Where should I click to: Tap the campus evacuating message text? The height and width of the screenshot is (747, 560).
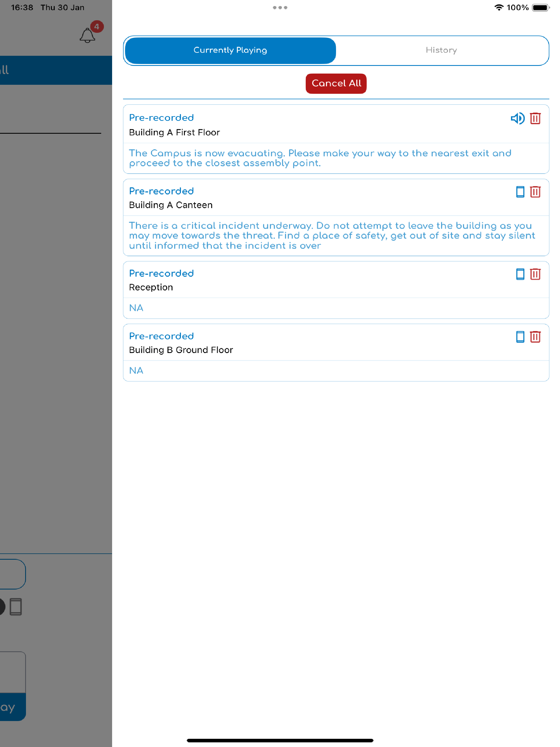(x=320, y=158)
